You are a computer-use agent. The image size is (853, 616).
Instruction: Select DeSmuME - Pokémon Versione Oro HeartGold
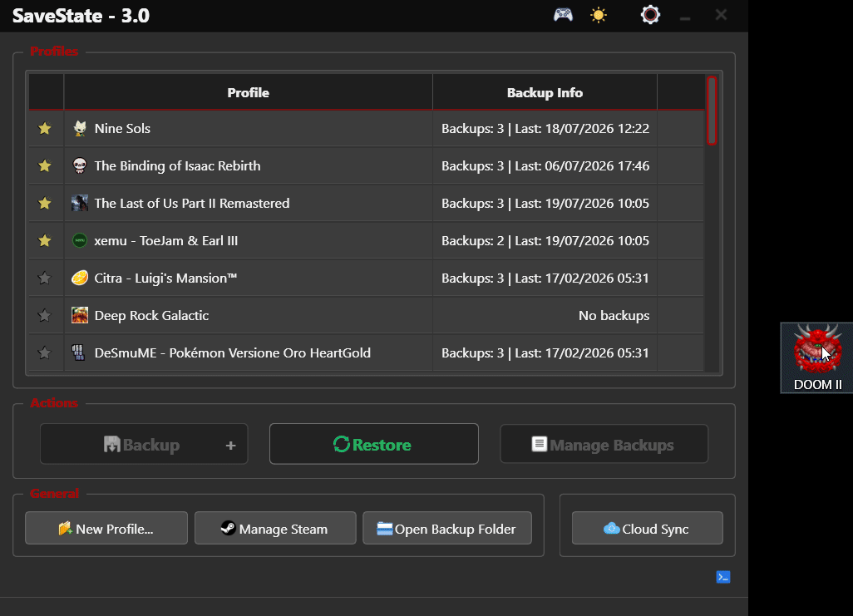coord(367,353)
